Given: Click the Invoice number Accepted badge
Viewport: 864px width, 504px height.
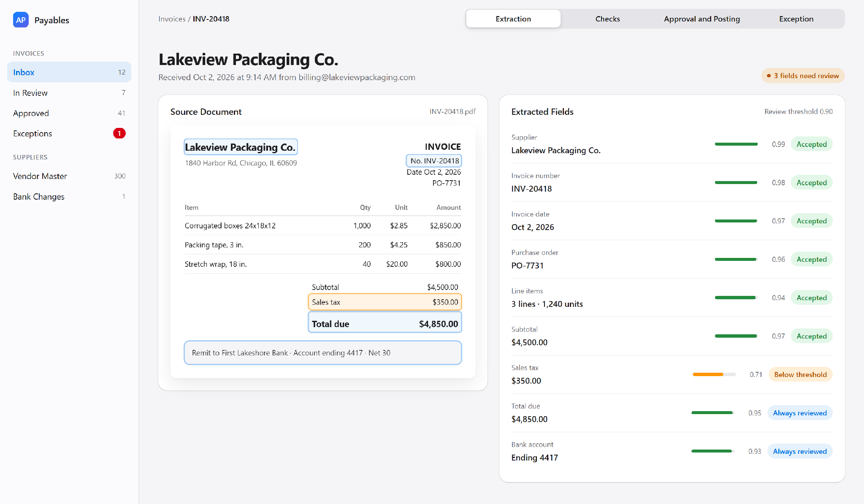Looking at the screenshot, I should 811,183.
